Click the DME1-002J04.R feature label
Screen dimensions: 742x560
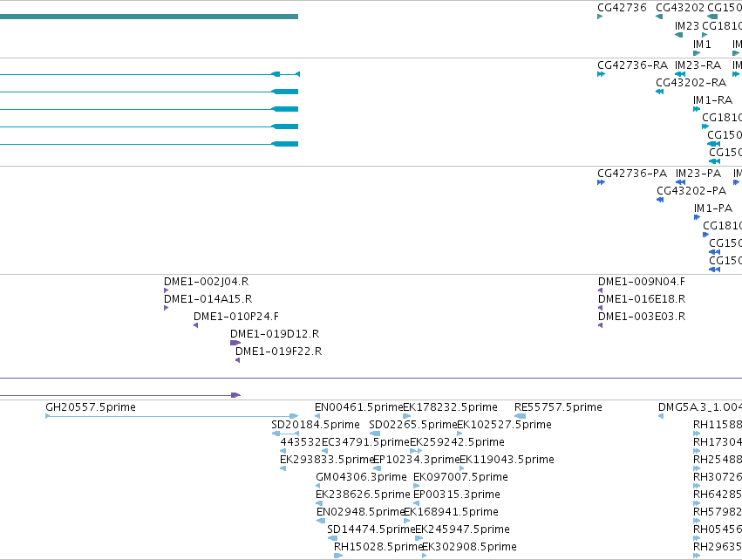207,282
